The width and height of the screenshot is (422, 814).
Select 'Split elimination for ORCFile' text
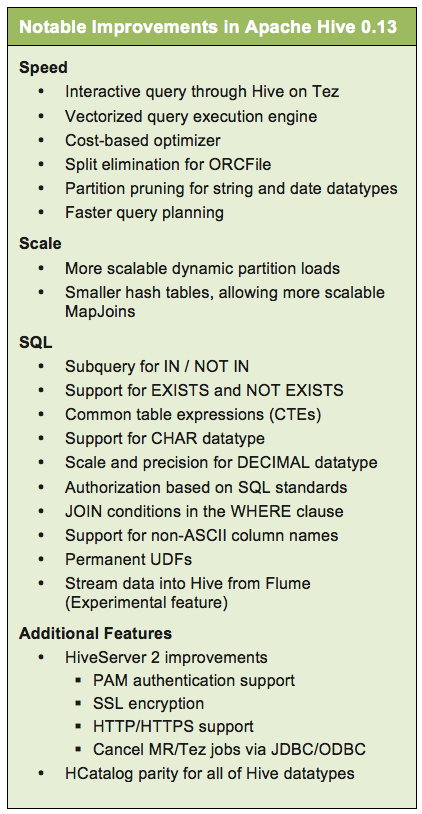168,165
